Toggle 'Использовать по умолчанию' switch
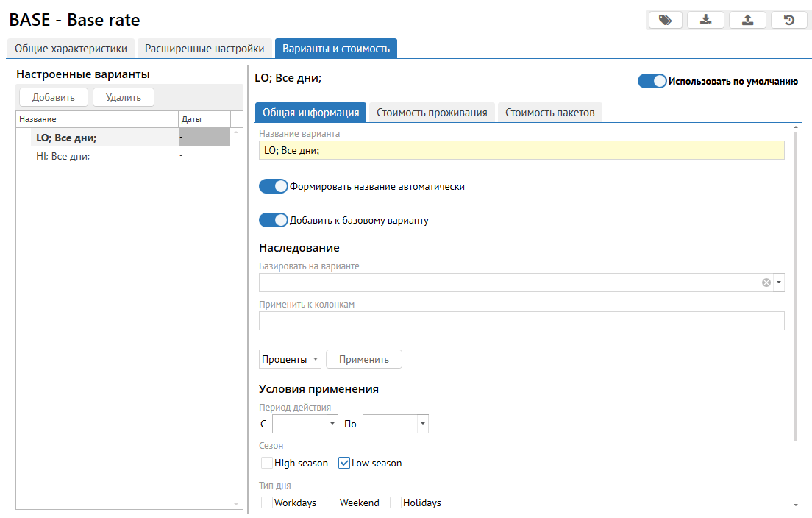This screenshot has height=518, width=812. tap(652, 81)
